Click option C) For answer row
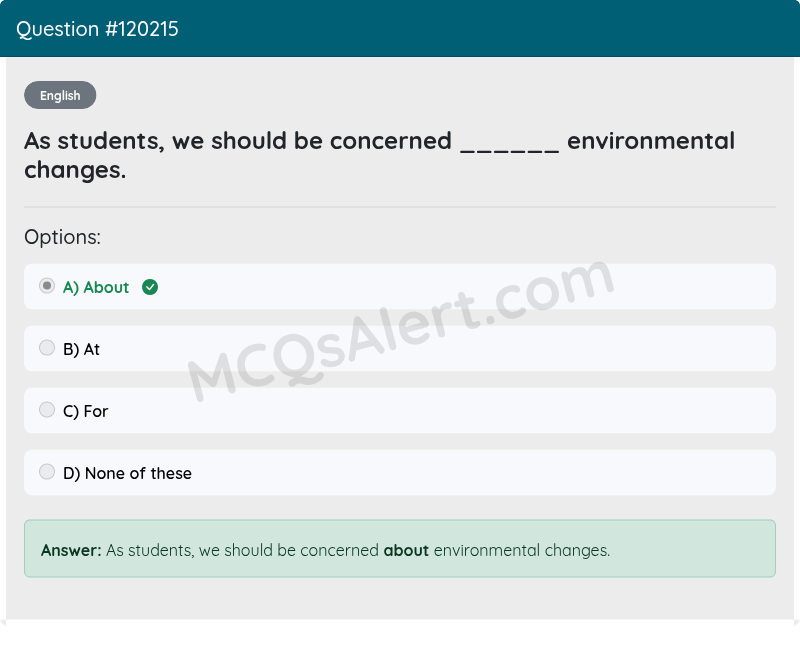This screenshot has width=800, height=650. [x=400, y=410]
